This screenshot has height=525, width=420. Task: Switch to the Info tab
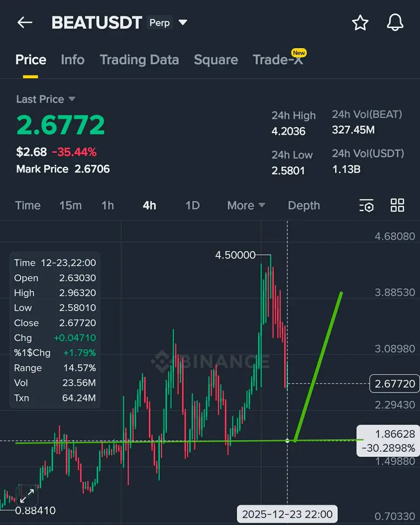(x=73, y=60)
